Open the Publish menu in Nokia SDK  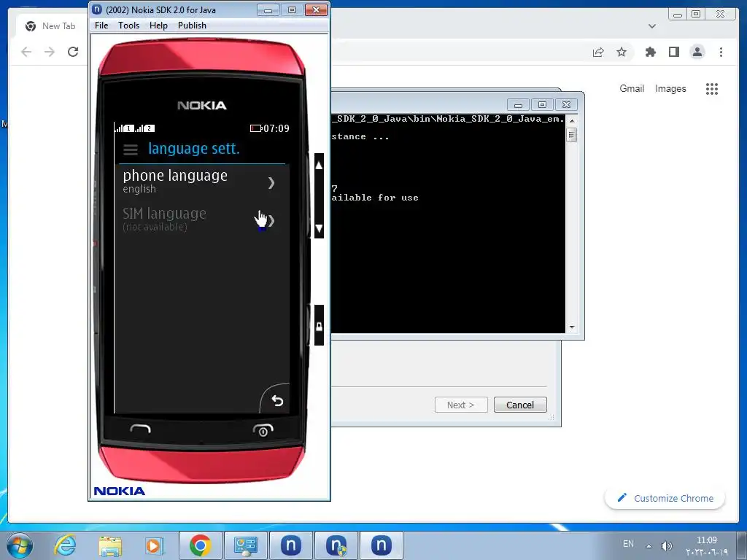[192, 26]
